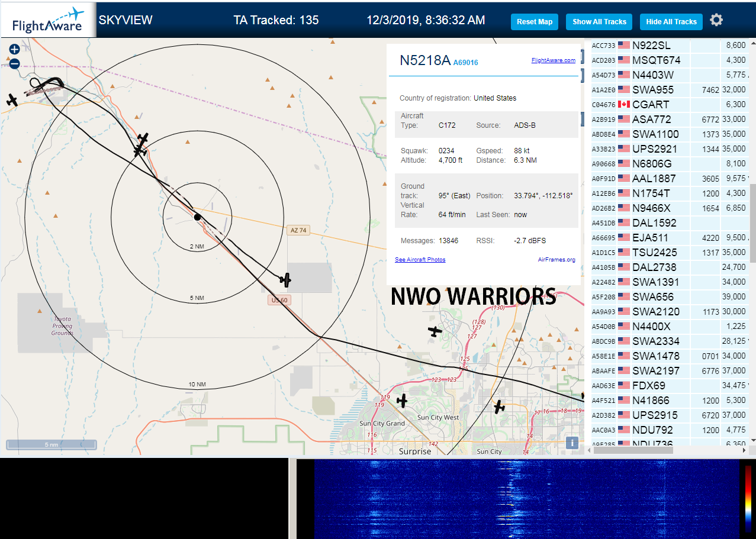Select the SWA1478 row

coord(670,356)
